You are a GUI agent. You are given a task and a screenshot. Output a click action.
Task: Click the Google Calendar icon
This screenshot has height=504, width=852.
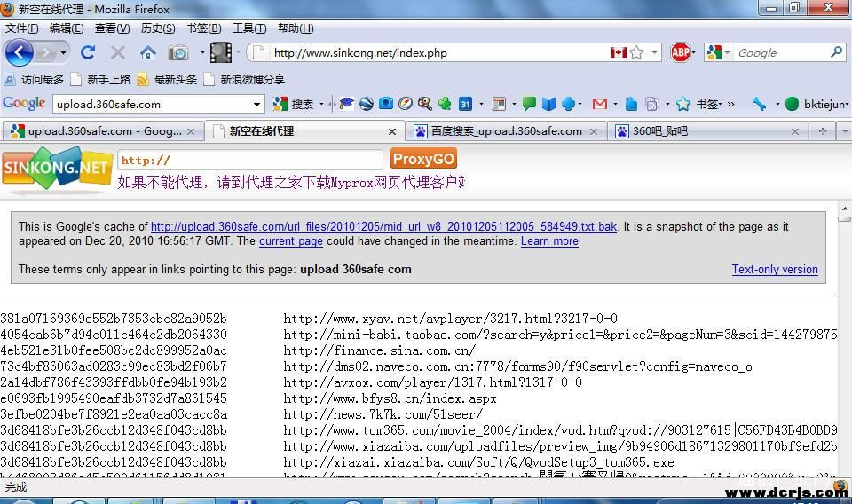tap(464, 104)
